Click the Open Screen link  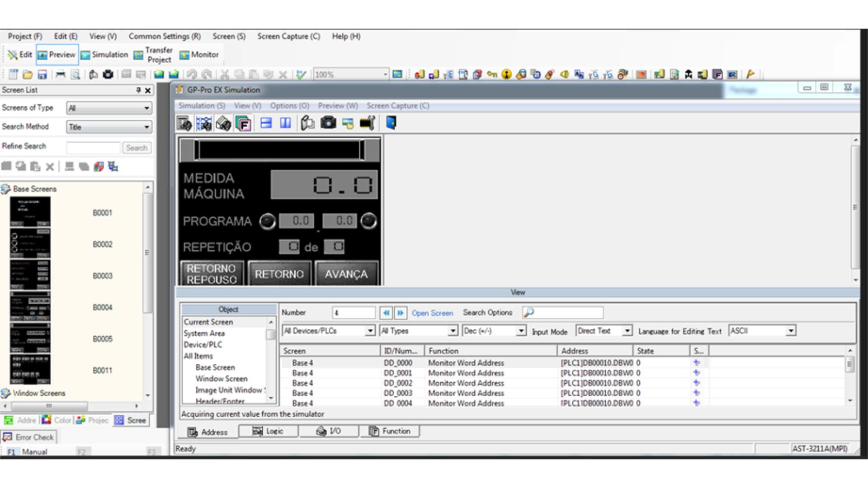[x=432, y=313]
